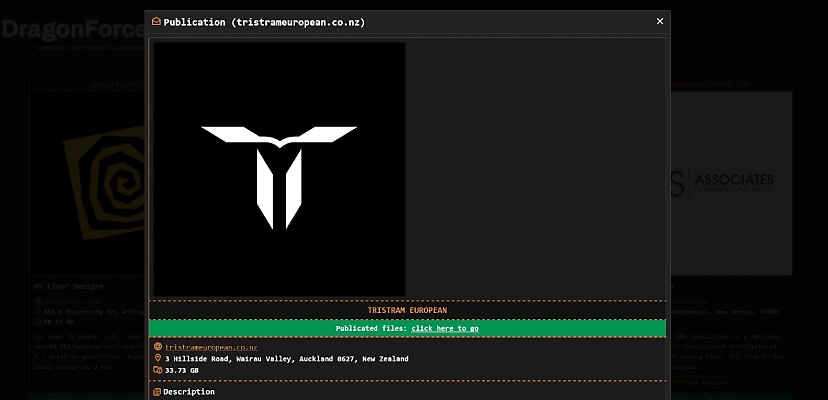Click the location pin icon by address

click(157, 359)
